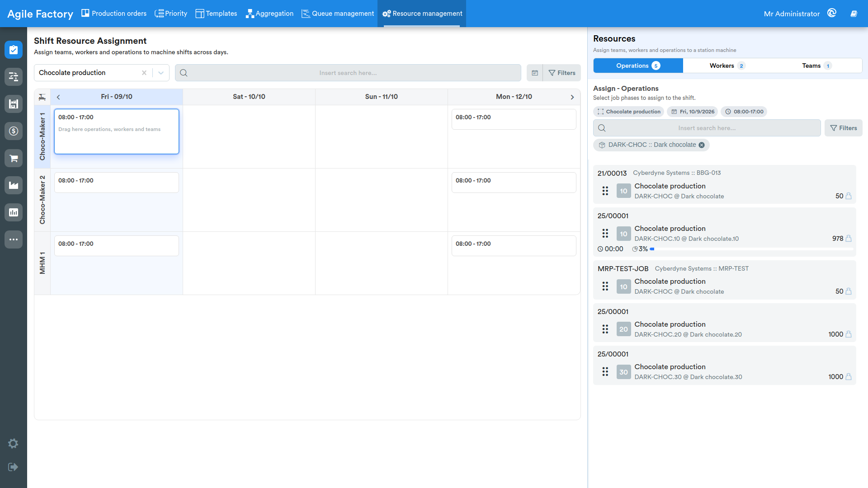Click the Choco-Maker 1 row label

coord(42,136)
